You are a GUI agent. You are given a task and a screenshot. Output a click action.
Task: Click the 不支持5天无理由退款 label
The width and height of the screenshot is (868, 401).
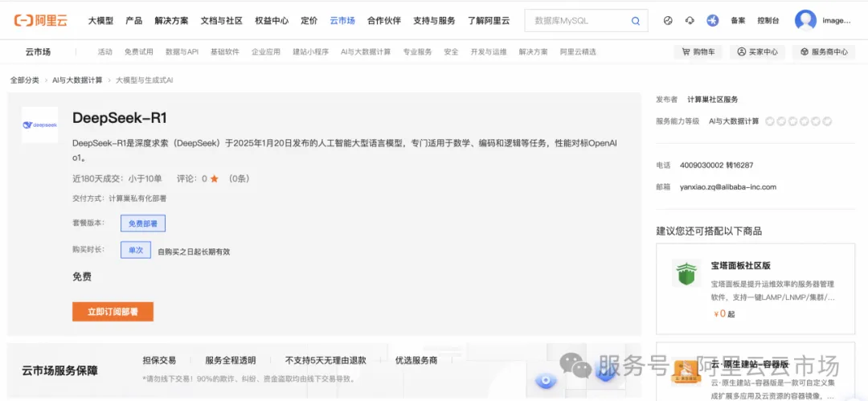tap(325, 361)
